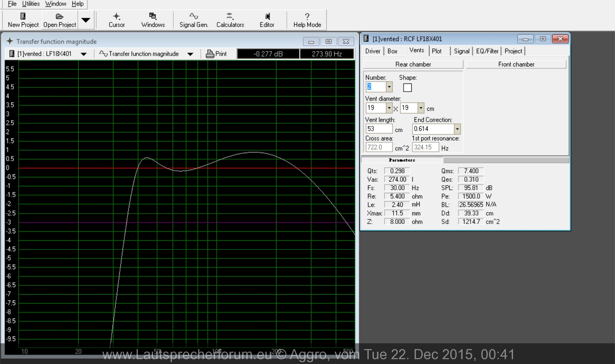This screenshot has height=364, width=615.
Task: Click the Rear chamber button
Action: 413,64
